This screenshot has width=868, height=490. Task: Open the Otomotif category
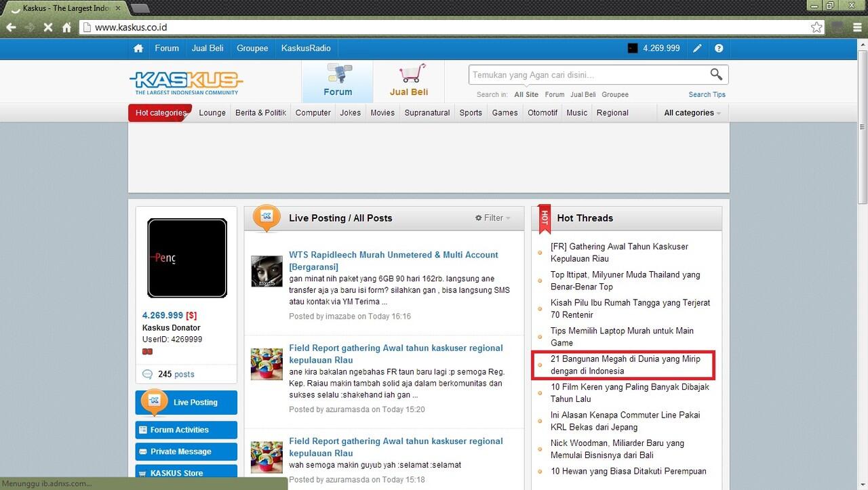[542, 113]
